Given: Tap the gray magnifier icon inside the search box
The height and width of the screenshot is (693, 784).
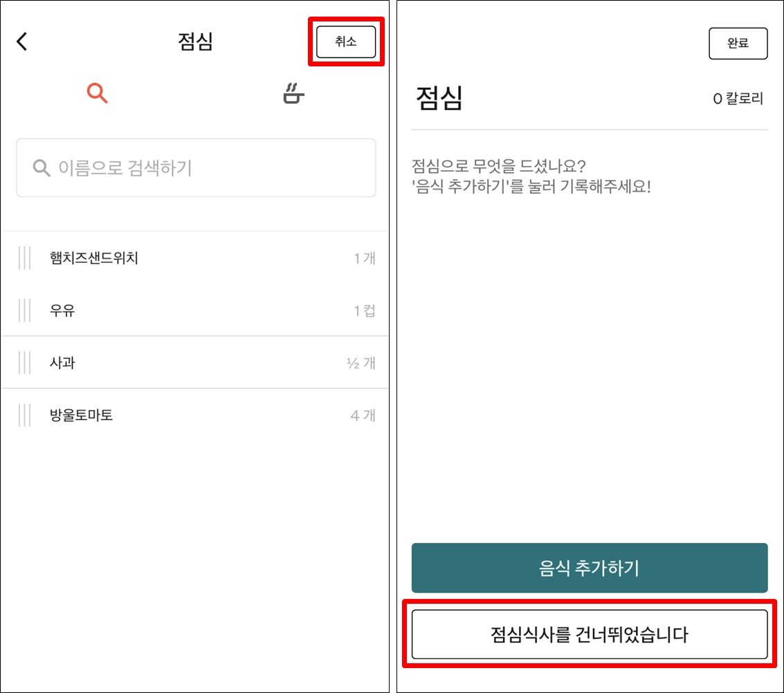Looking at the screenshot, I should coord(42,167).
